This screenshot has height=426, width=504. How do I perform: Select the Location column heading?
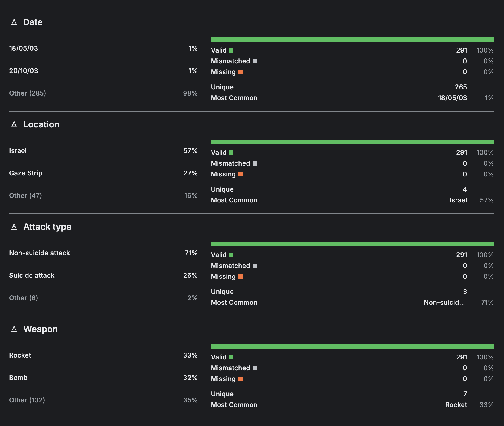click(41, 124)
